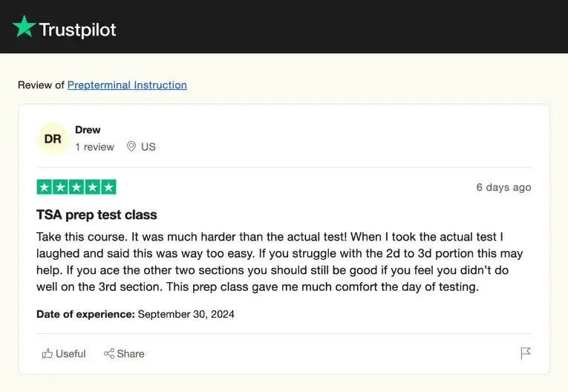
Task: Click the first green rating star
Action: [45, 187]
